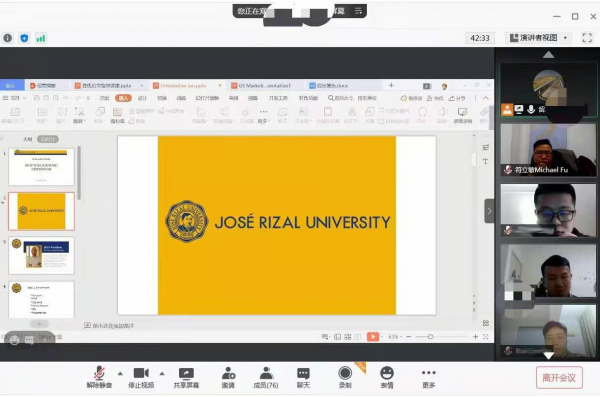The width and height of the screenshot is (600, 397).
Task: Open the 图标库 icon library
Action: click(117, 115)
